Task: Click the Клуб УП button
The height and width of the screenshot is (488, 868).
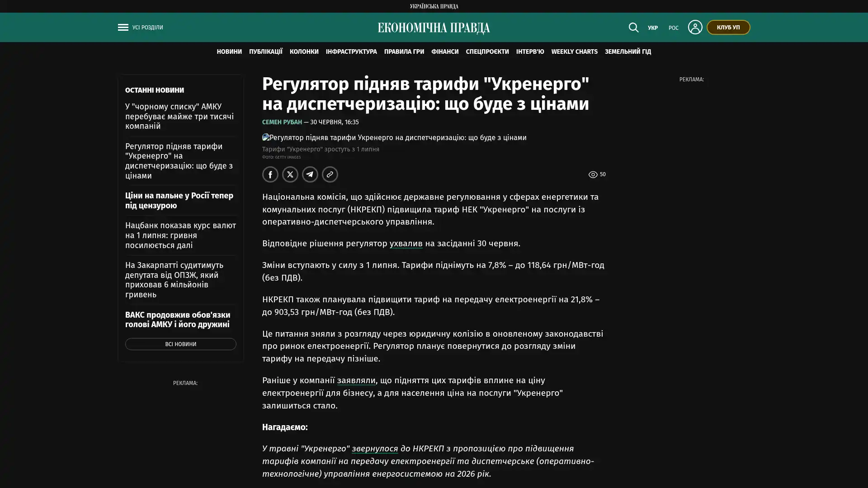Action: (x=728, y=27)
